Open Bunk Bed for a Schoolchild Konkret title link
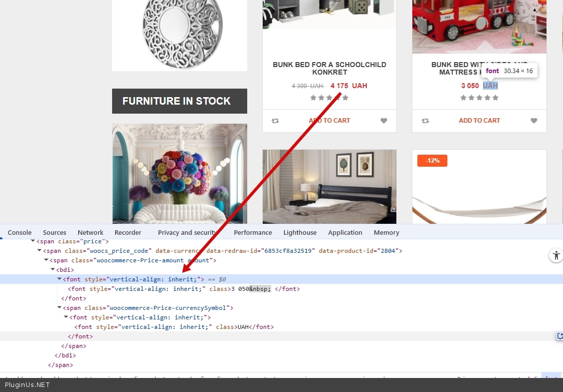The image size is (563, 392). pos(329,68)
